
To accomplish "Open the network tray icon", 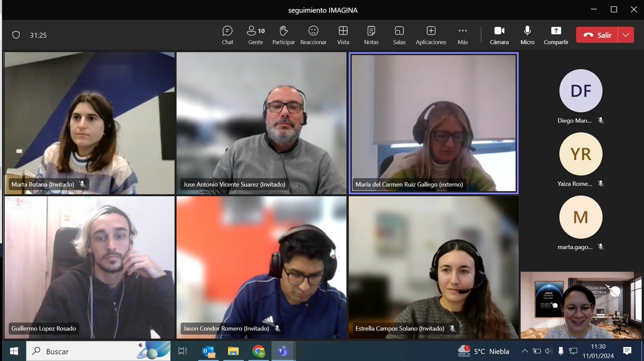I will click(x=573, y=351).
